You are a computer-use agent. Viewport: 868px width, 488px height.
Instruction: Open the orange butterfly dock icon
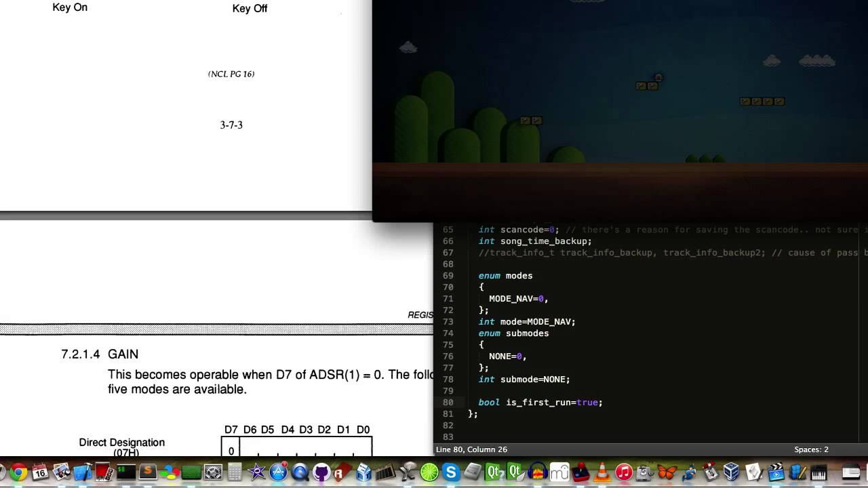667,472
